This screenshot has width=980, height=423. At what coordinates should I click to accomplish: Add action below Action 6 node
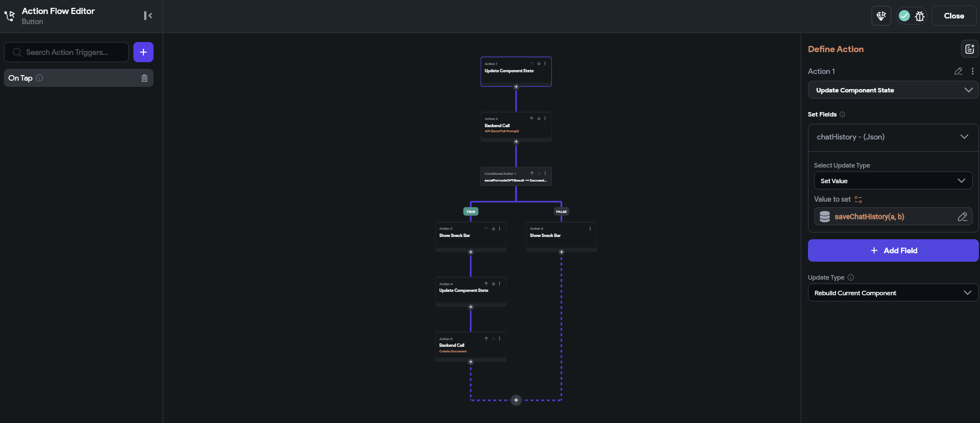(561, 252)
